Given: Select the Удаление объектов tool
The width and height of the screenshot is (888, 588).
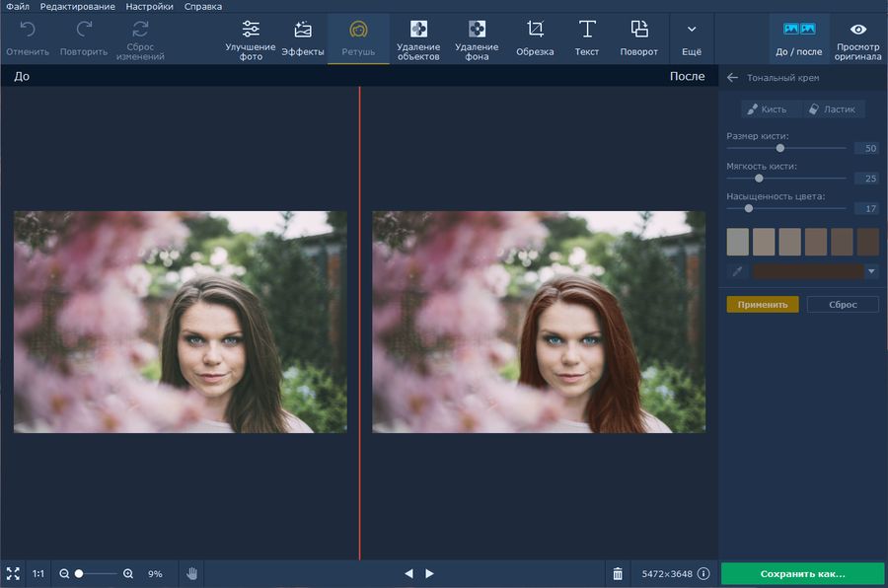Looking at the screenshot, I should [418, 38].
